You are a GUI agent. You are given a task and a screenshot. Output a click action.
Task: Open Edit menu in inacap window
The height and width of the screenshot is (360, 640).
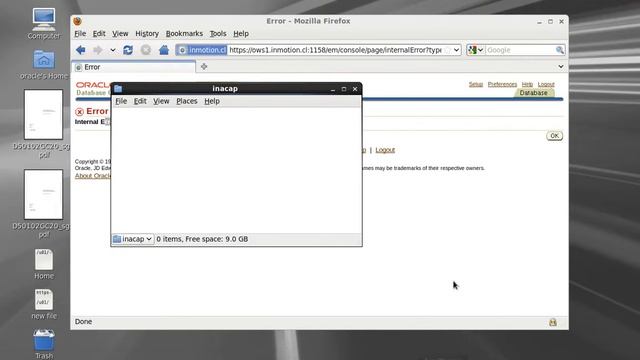click(x=140, y=101)
